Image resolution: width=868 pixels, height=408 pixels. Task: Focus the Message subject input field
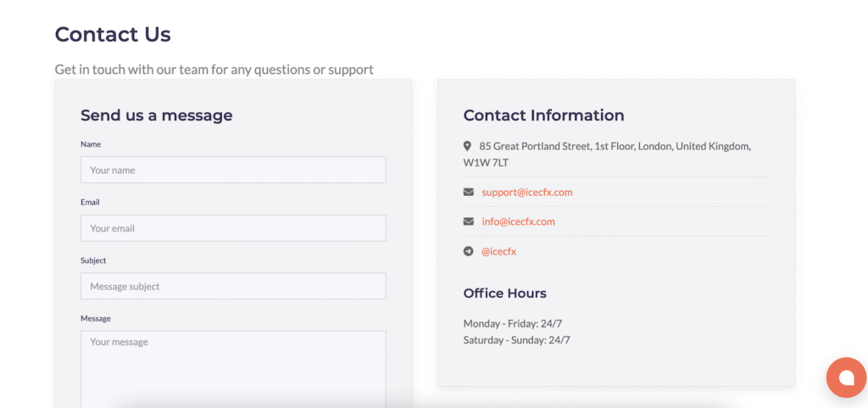click(x=233, y=286)
